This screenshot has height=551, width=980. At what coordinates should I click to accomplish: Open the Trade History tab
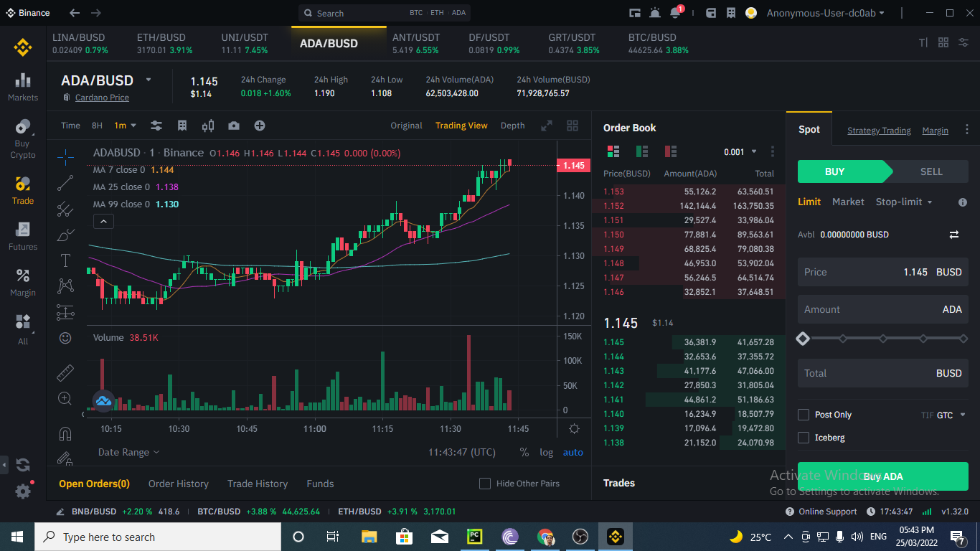tap(258, 484)
